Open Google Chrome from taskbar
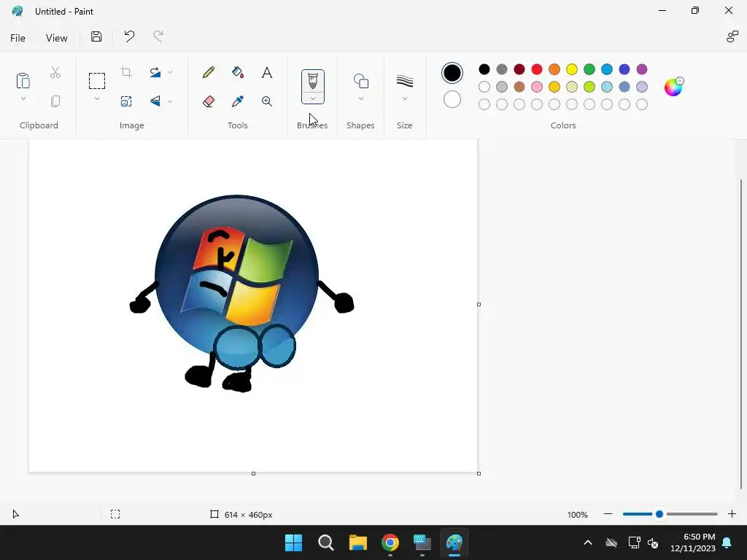Image resolution: width=747 pixels, height=560 pixels. (390, 542)
